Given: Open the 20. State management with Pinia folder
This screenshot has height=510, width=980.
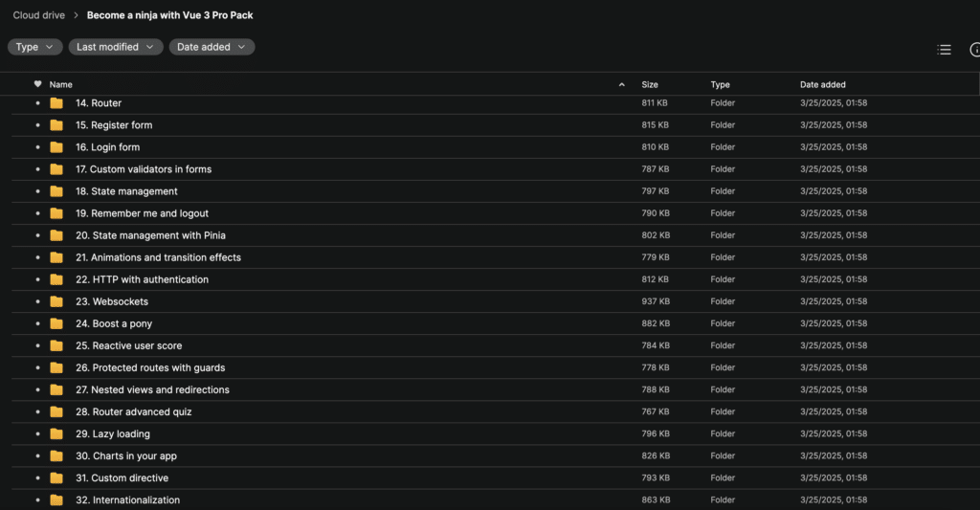Looking at the screenshot, I should pos(150,235).
